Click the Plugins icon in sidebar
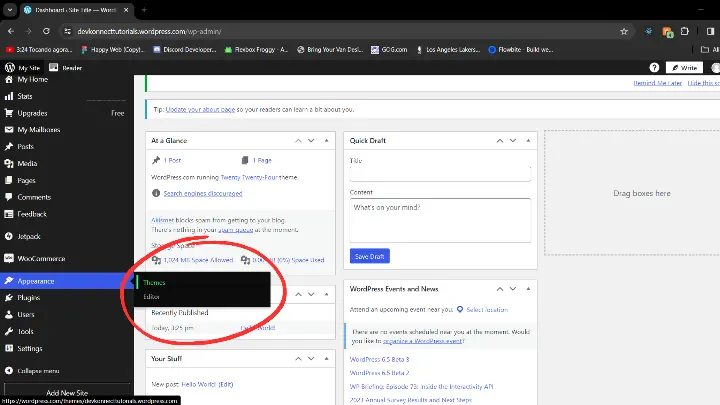The image size is (720, 405). (9, 298)
